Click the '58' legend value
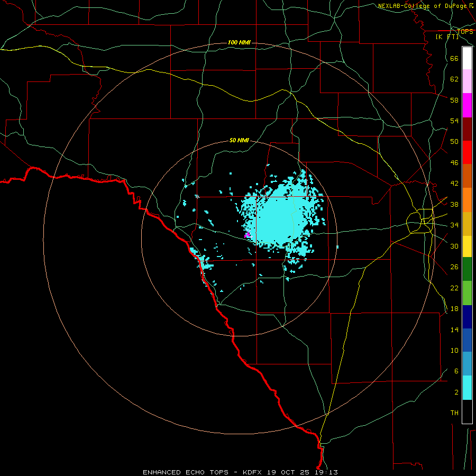 (454, 100)
